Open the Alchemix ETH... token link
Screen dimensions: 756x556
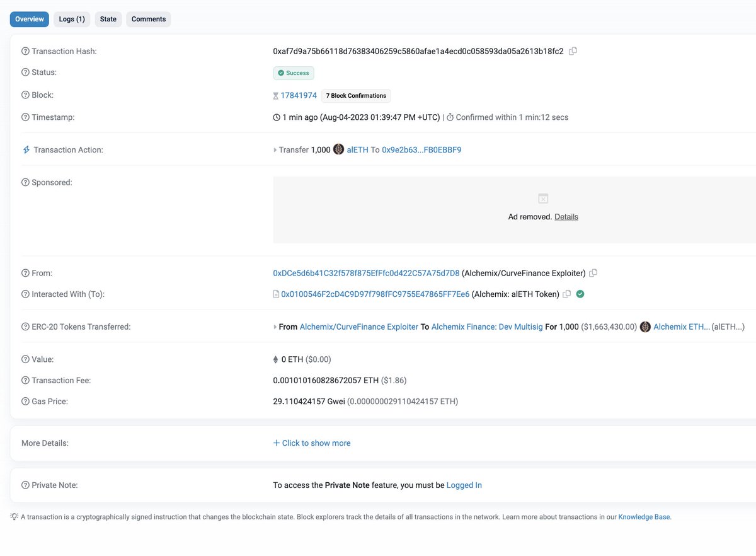pyautogui.click(x=682, y=327)
